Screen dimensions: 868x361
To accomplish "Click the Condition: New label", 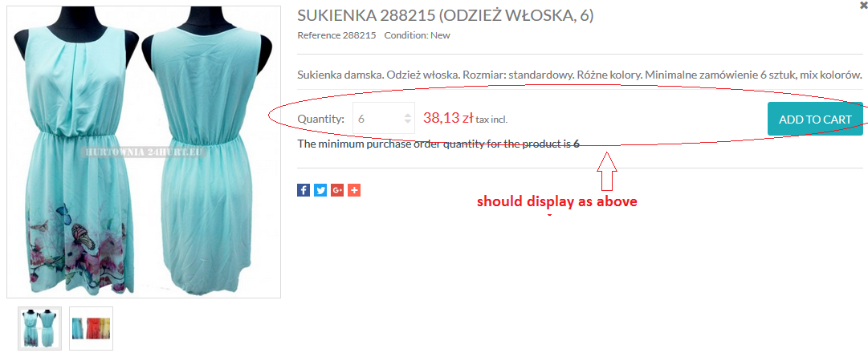I will pyautogui.click(x=417, y=35).
